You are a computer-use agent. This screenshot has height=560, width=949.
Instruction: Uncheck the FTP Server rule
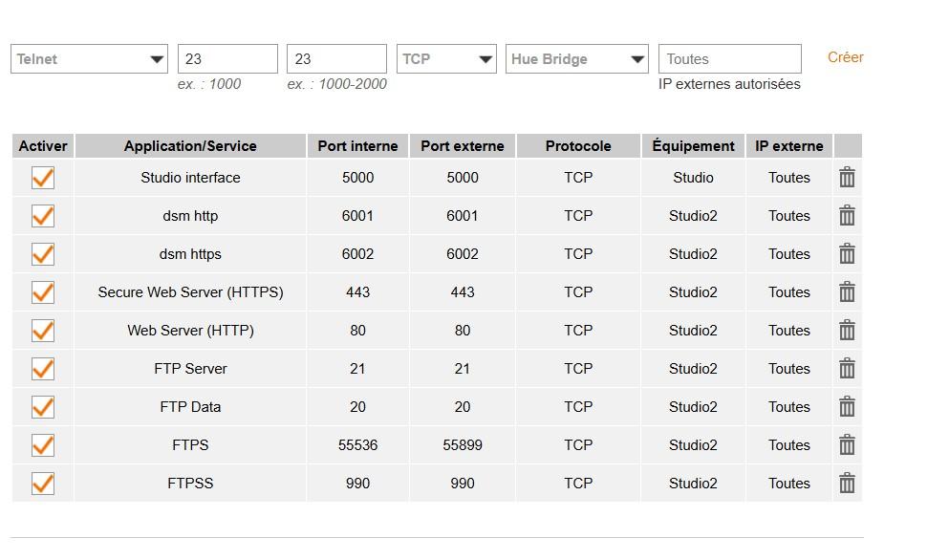tap(43, 369)
